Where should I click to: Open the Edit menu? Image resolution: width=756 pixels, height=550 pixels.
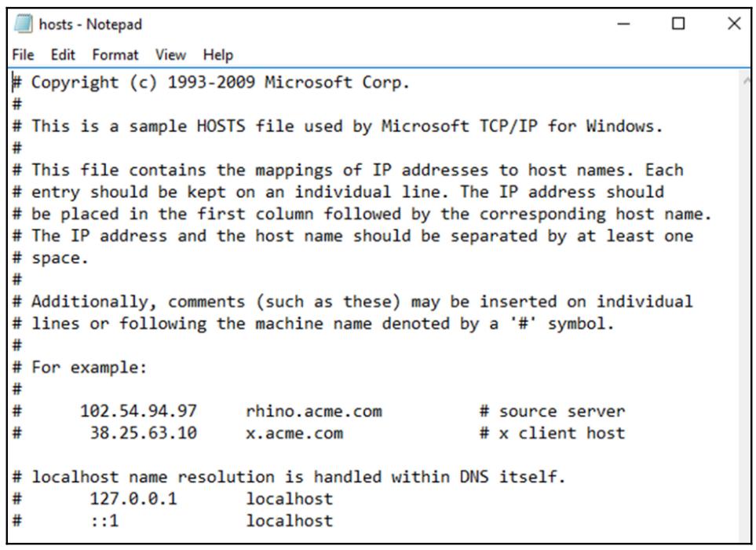(63, 55)
